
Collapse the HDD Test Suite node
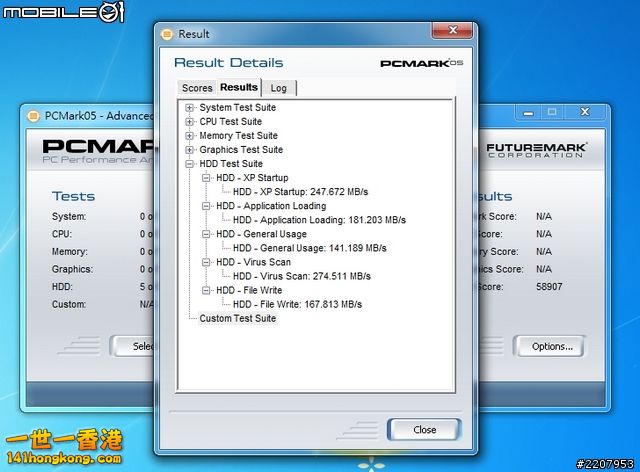190,164
